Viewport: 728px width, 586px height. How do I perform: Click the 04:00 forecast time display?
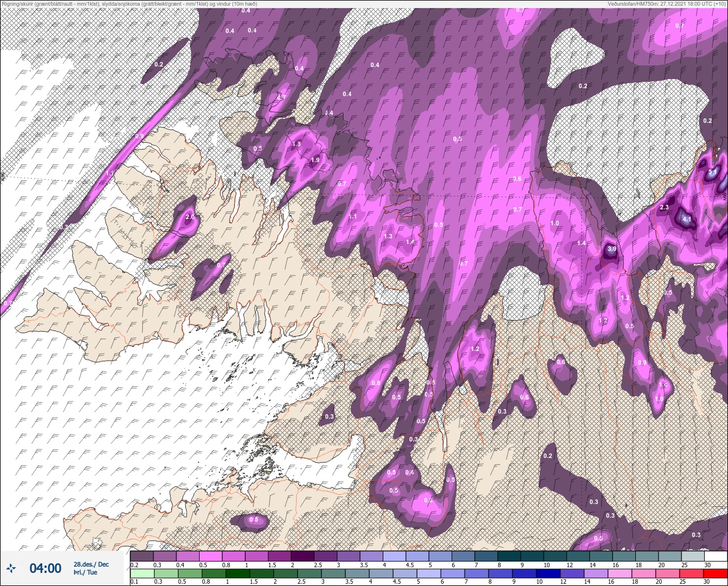coord(45,568)
